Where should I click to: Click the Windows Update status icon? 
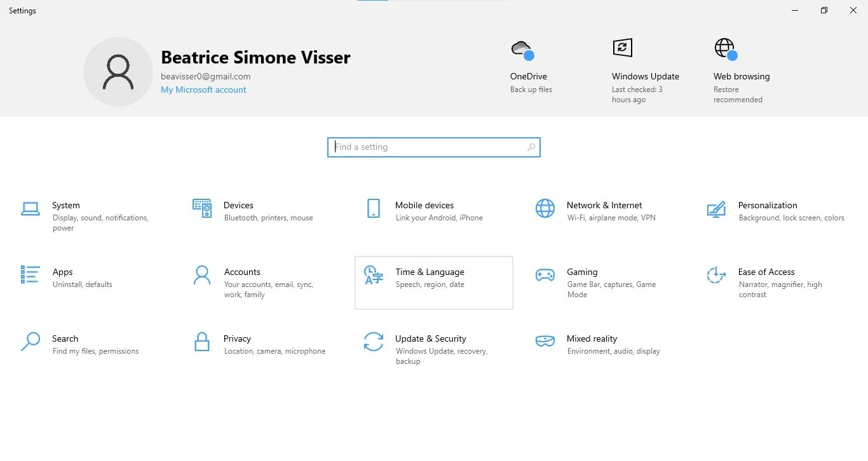point(623,48)
